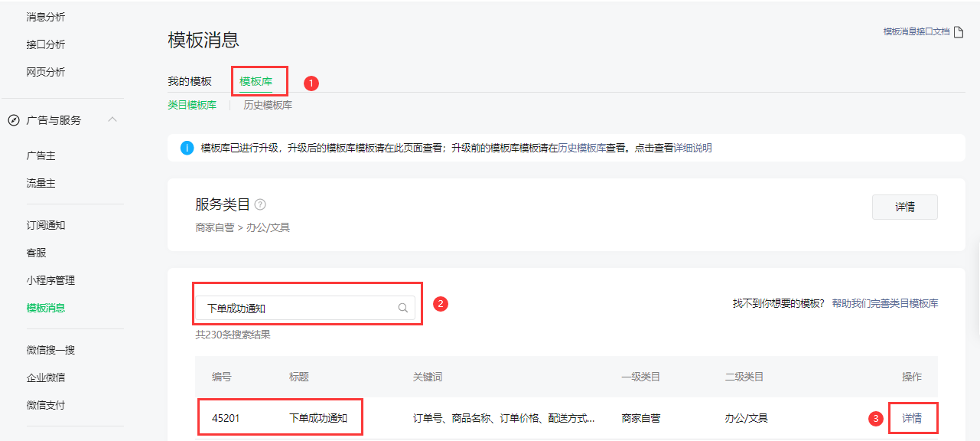This screenshot has height=441, width=980.
Task: Select the 类目模板库 sub-tab
Action: click(x=192, y=105)
